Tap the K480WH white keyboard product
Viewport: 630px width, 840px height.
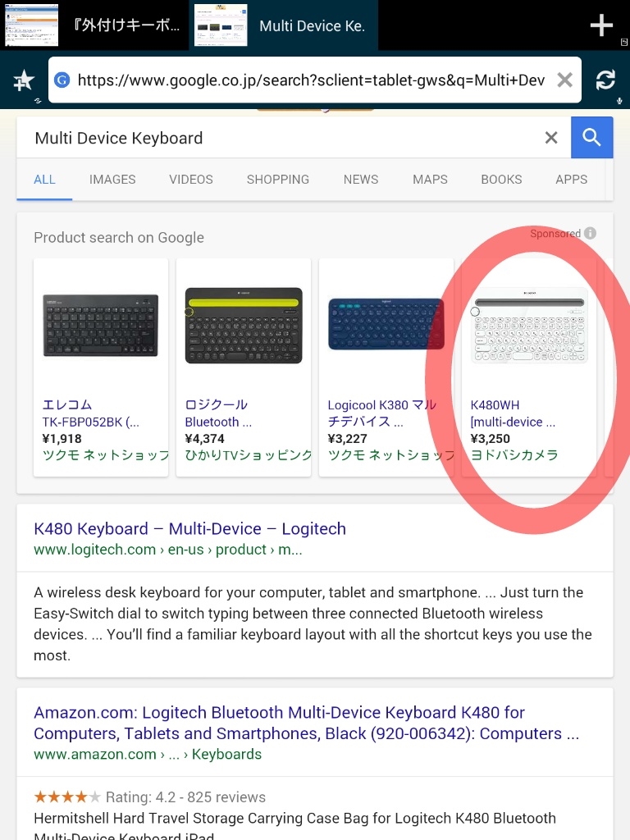(x=529, y=328)
